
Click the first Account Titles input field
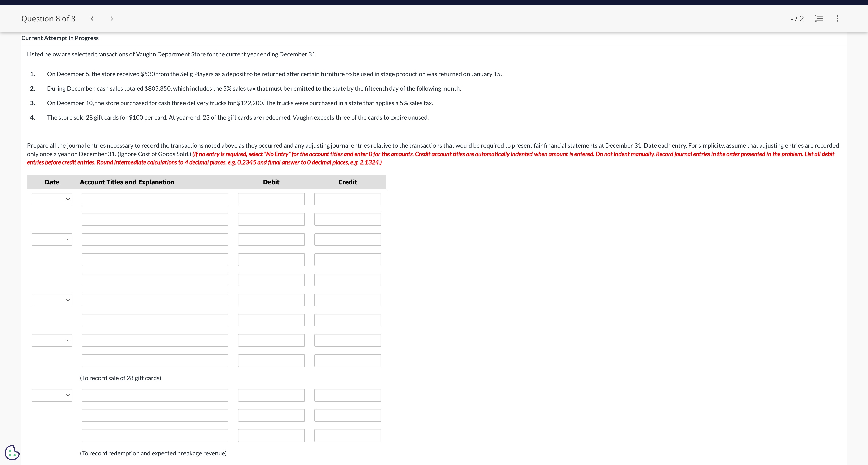(155, 199)
